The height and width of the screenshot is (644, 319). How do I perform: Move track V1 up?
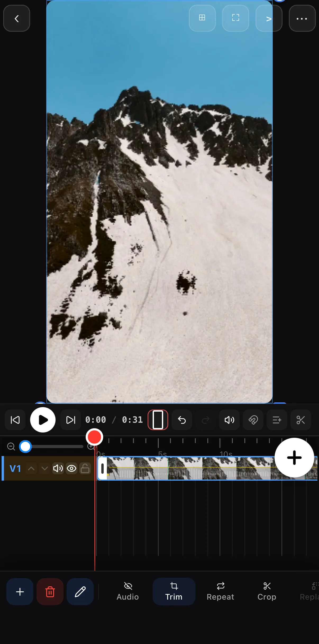click(31, 469)
